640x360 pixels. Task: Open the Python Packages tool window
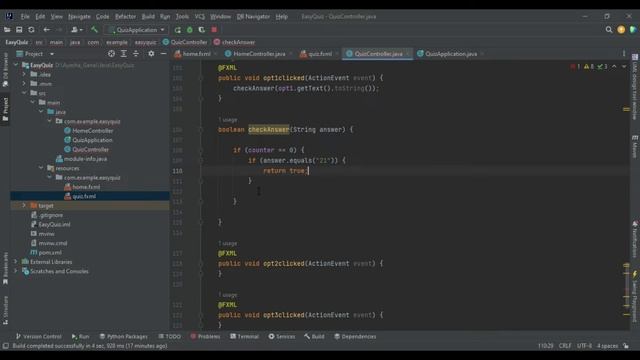click(124, 337)
